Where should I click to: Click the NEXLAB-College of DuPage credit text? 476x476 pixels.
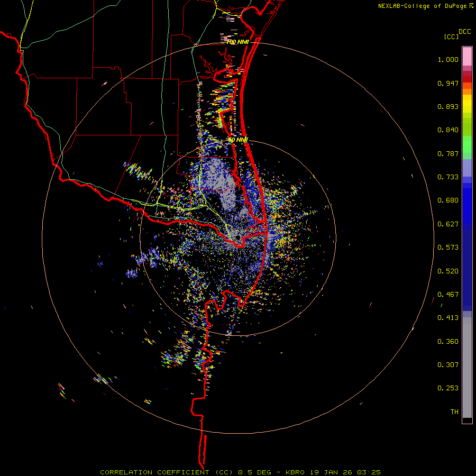422,6
